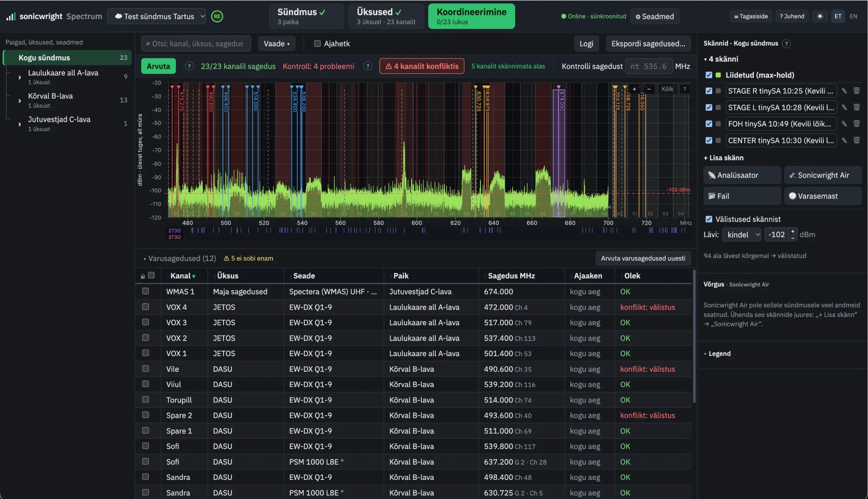868x499 pixels.
Task: Open the Lävi kindel threshold dropdown
Action: (743, 235)
